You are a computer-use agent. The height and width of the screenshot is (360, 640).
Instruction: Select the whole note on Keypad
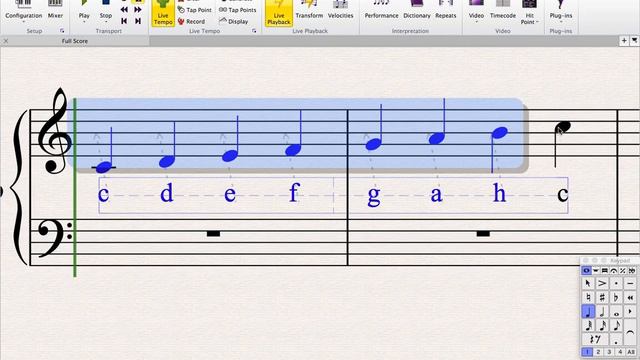point(616,311)
